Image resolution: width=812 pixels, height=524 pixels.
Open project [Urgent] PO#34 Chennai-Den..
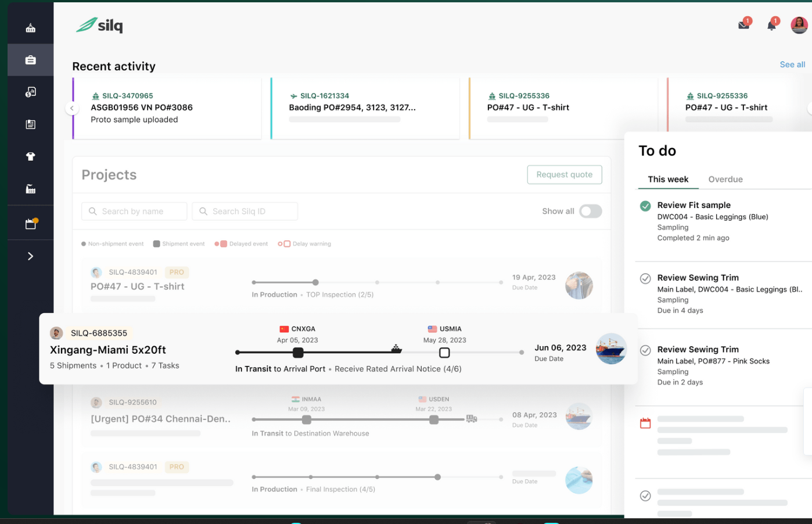[161, 419]
